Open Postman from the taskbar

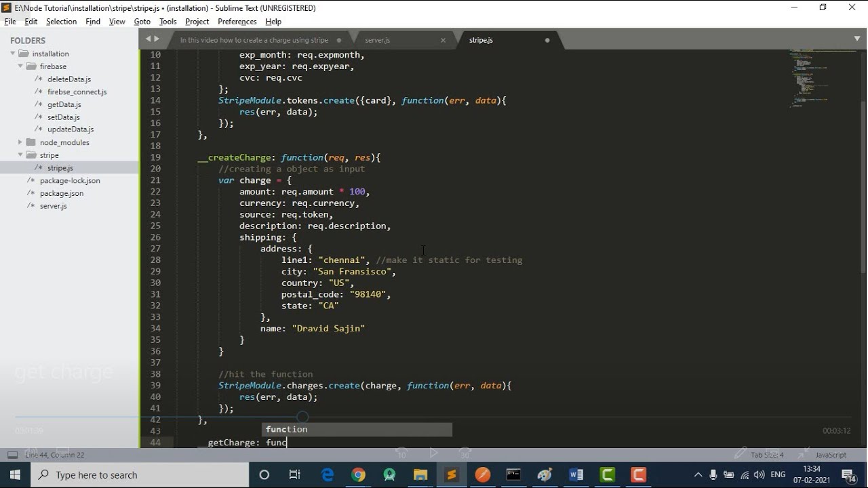click(x=483, y=475)
